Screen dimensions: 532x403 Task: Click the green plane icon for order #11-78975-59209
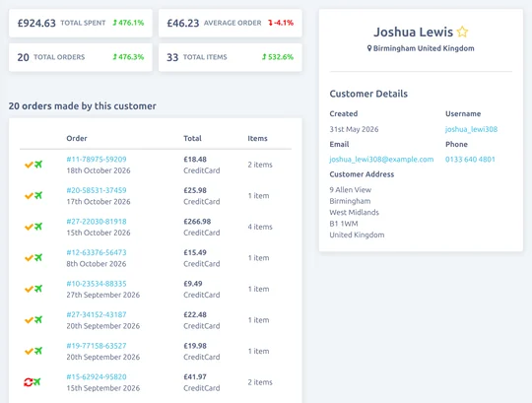click(38, 165)
